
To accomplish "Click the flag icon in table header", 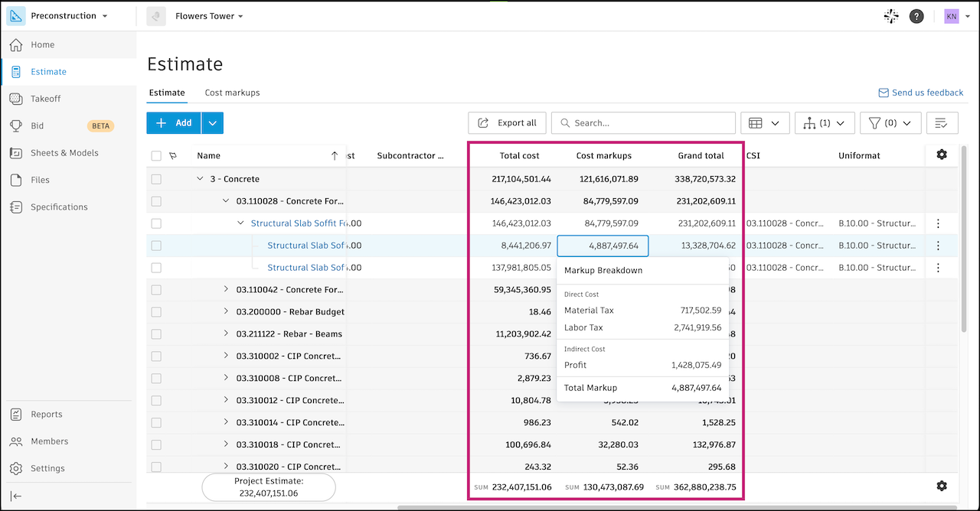I will 173,156.
